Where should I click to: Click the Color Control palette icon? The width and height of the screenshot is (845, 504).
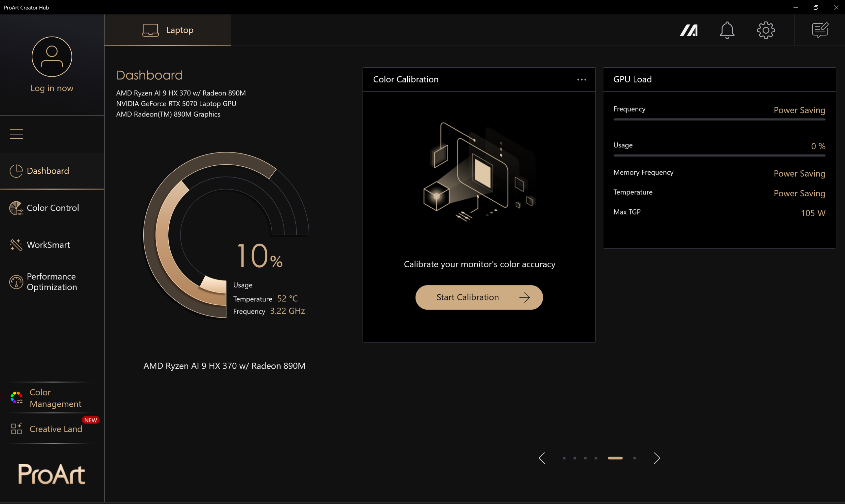pyautogui.click(x=16, y=208)
